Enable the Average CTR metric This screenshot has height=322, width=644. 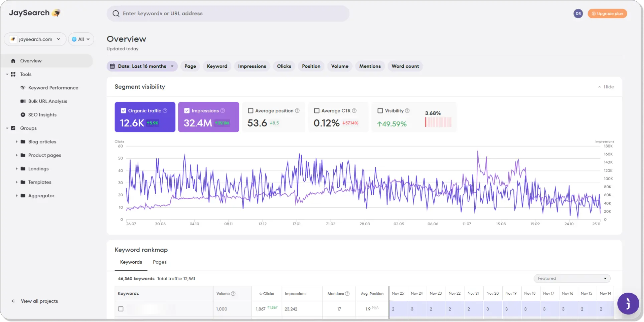tap(317, 110)
